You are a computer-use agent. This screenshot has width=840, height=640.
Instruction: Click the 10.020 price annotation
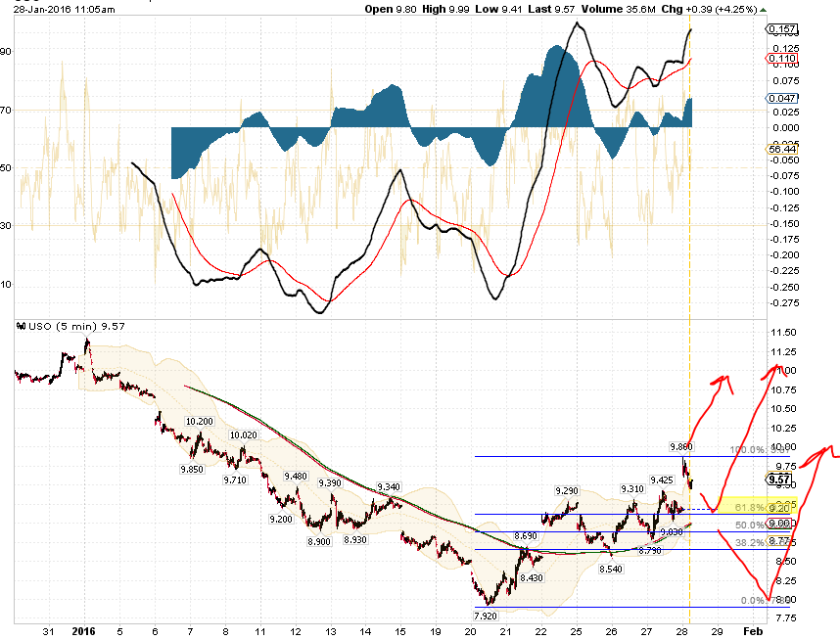[243, 434]
